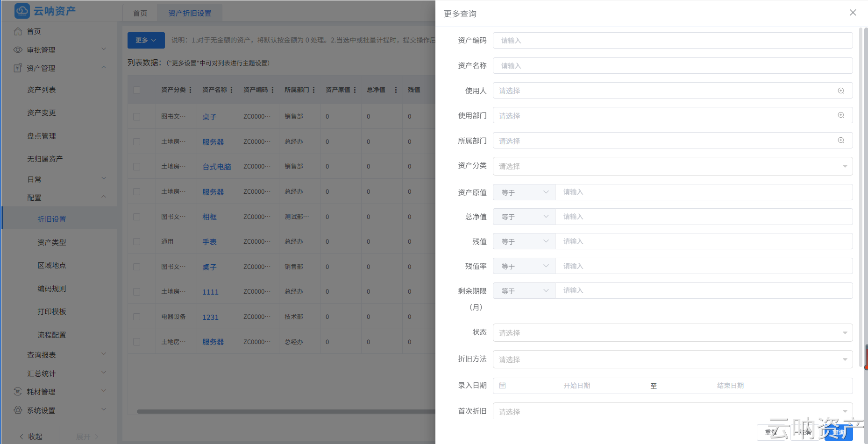
Task: Open column menu for 总净值 table header
Action: coord(396,90)
